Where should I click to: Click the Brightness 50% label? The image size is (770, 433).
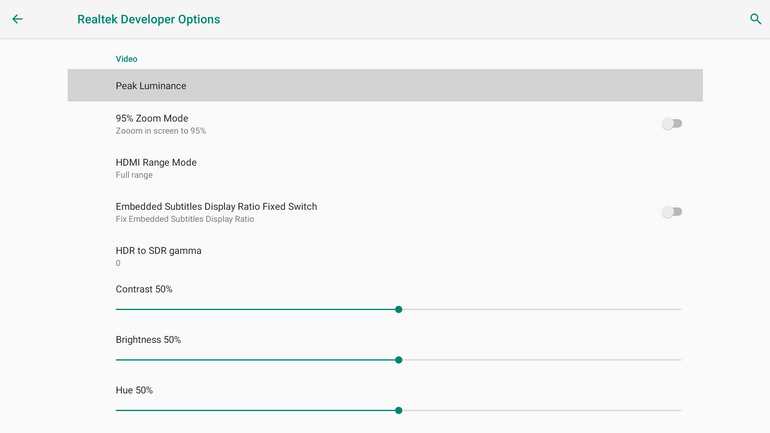click(148, 340)
